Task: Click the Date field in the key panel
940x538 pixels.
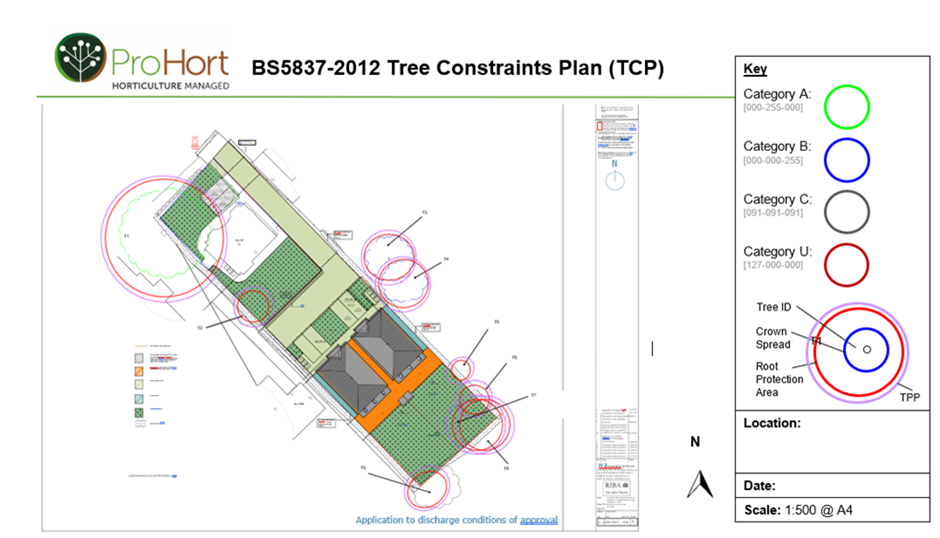Action: point(760,486)
